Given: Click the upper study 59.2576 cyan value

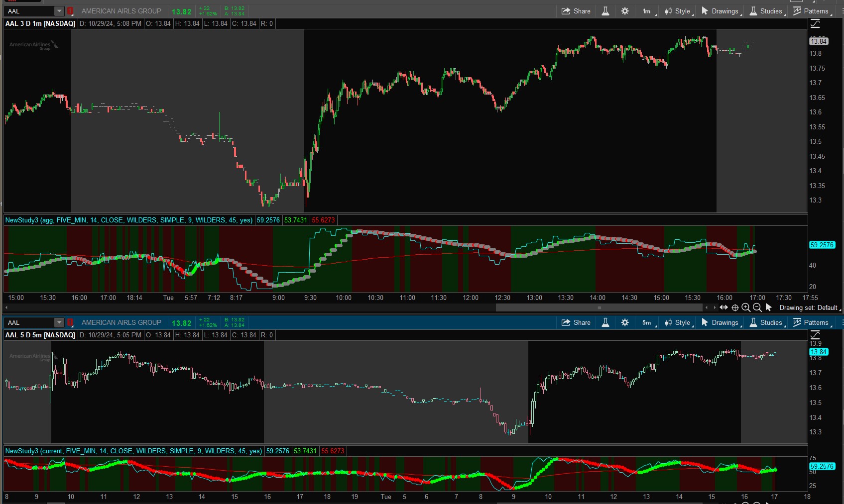Looking at the screenshot, I should [268, 220].
